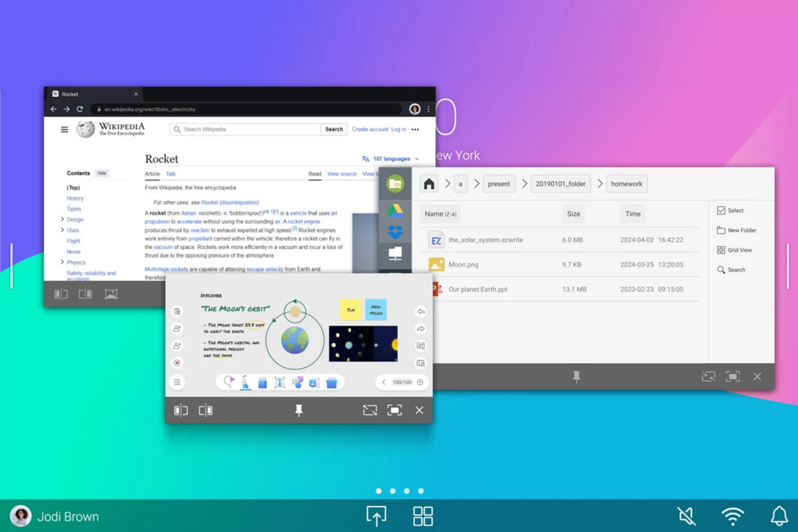This screenshot has height=532, width=798.
Task: Click into the Search Wikipedia field
Action: coord(245,129)
